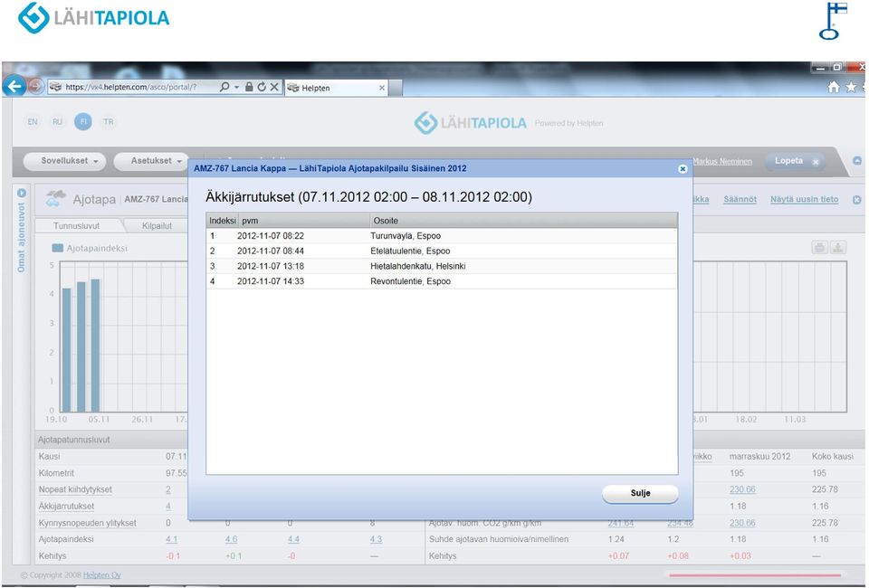Sort by the Indeksi column header

click(223, 221)
